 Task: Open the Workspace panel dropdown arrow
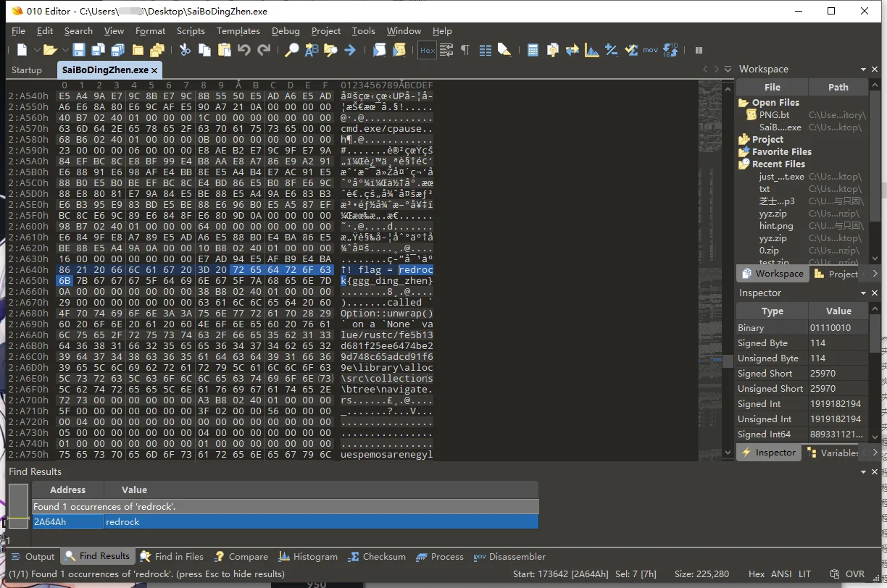click(864, 70)
